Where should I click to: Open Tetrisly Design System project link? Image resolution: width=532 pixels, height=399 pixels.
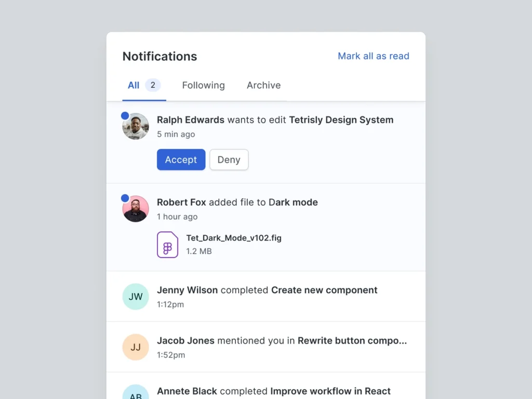[x=341, y=120]
